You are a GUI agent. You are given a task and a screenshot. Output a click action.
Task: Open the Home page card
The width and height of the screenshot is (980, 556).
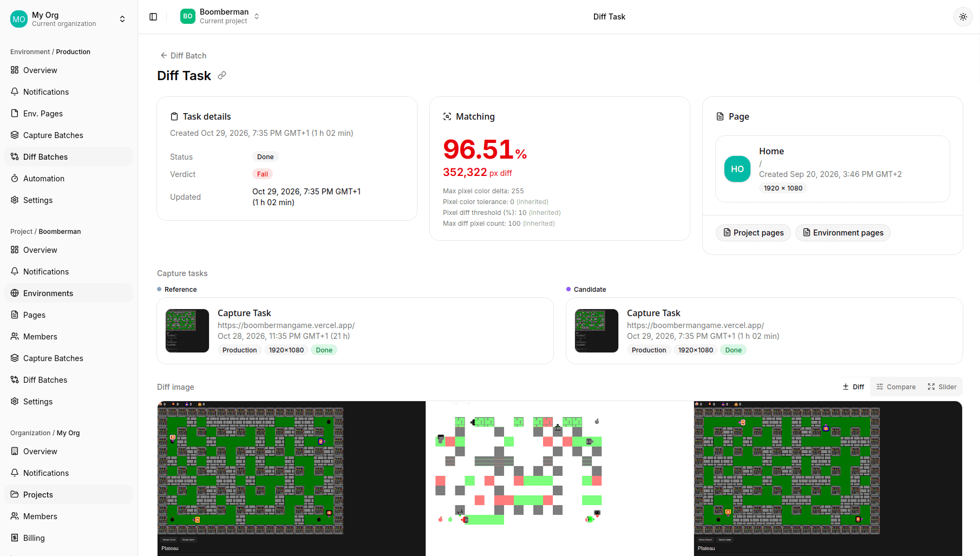coord(832,169)
